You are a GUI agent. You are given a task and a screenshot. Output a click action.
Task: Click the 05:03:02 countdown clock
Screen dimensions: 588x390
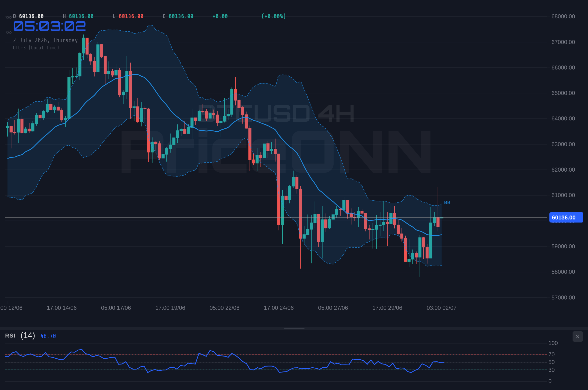click(x=49, y=26)
